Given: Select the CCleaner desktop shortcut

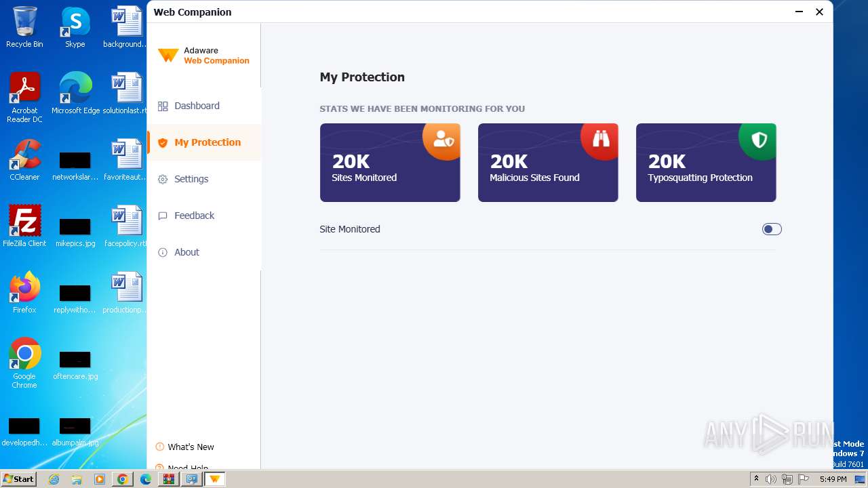Looking at the screenshot, I should pos(24,160).
